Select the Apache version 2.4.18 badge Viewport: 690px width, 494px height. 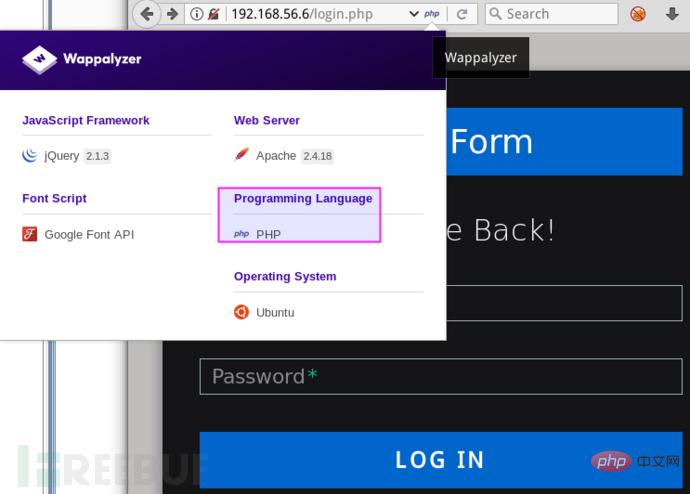point(317,156)
